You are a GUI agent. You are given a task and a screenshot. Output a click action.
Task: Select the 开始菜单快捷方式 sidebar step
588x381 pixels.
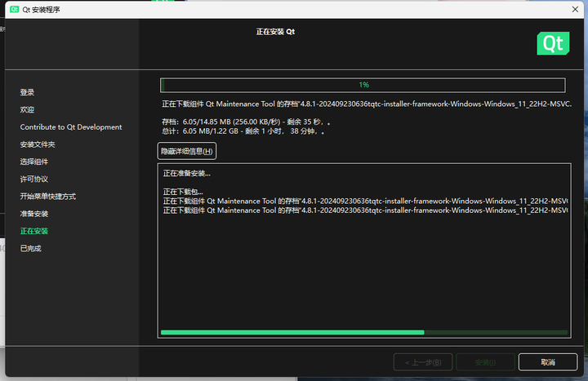(48, 197)
